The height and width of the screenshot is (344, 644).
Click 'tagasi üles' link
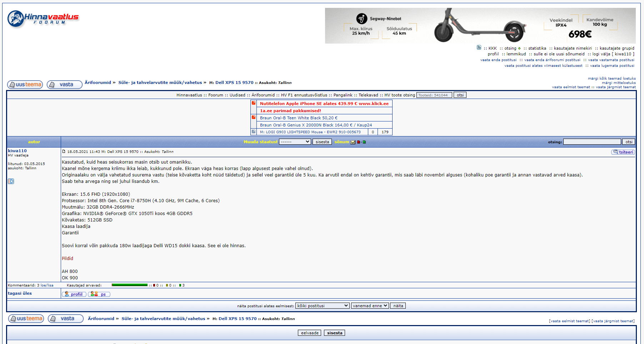tap(20, 293)
